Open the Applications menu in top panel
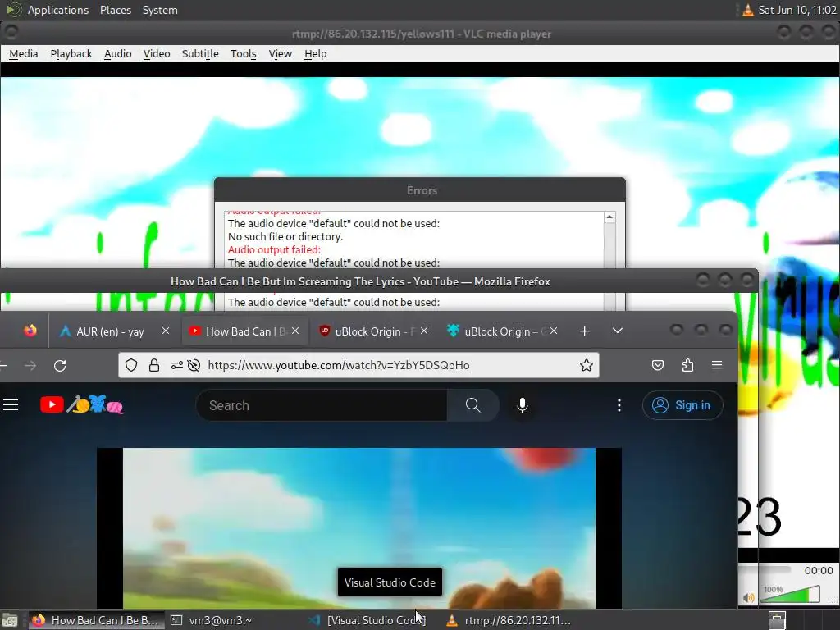840x630 pixels. pyautogui.click(x=58, y=10)
